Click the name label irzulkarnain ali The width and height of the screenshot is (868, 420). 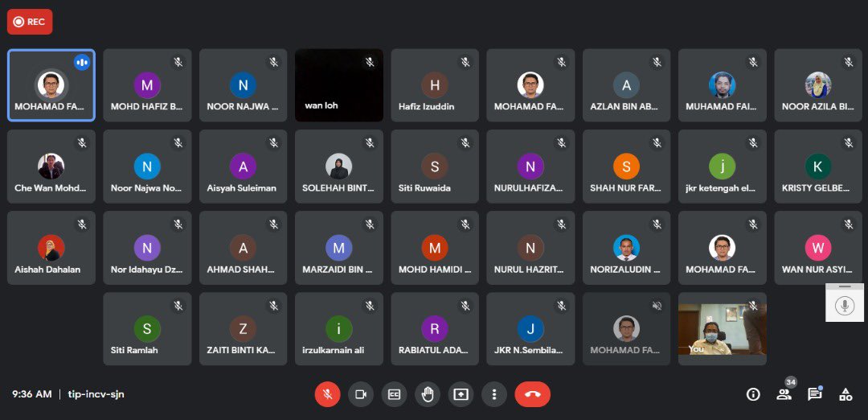334,350
